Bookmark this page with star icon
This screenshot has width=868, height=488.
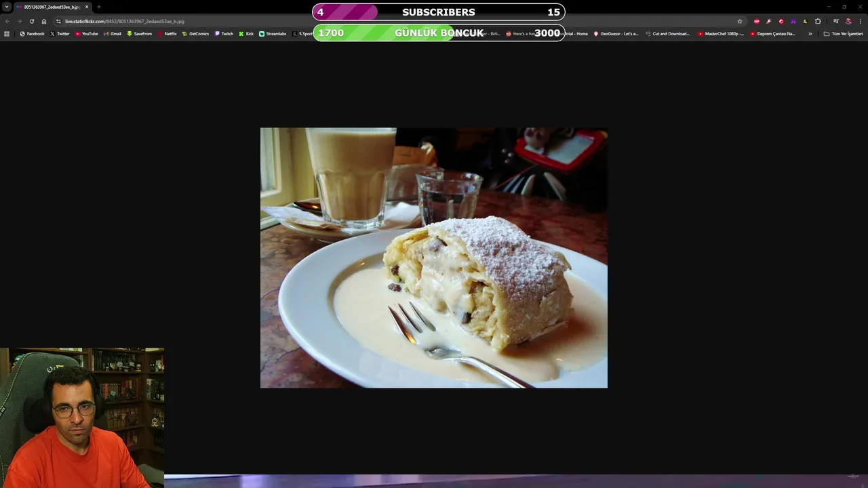(740, 21)
